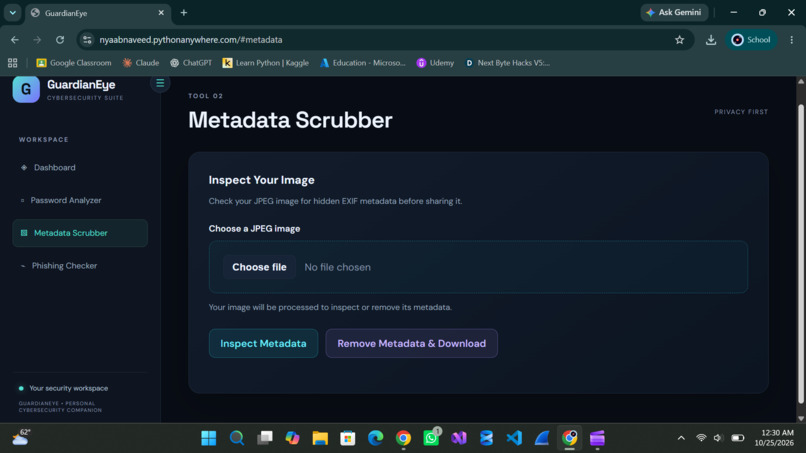Screen dimensions: 806x453
Task: Open clock showing 12:30 AM
Action: (774, 438)
